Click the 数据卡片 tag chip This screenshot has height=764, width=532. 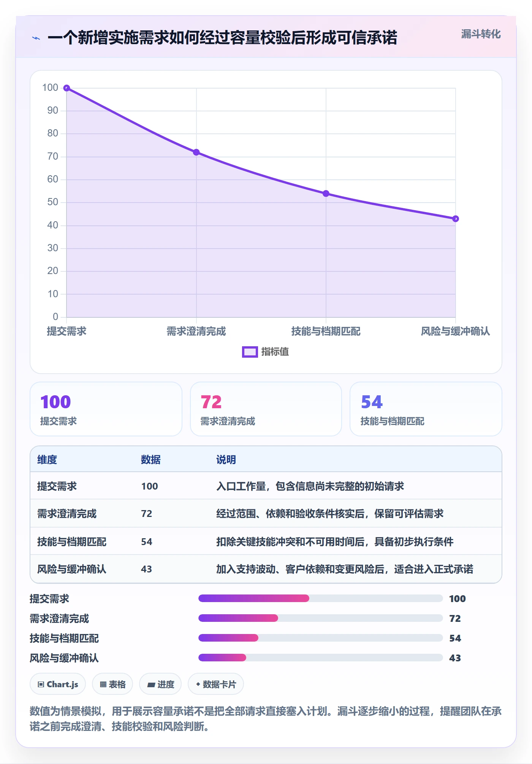[216, 684]
